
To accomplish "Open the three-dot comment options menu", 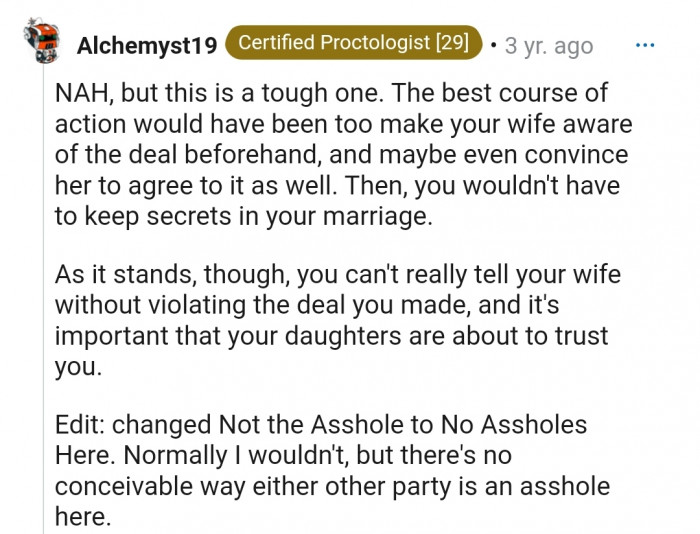I will [646, 45].
